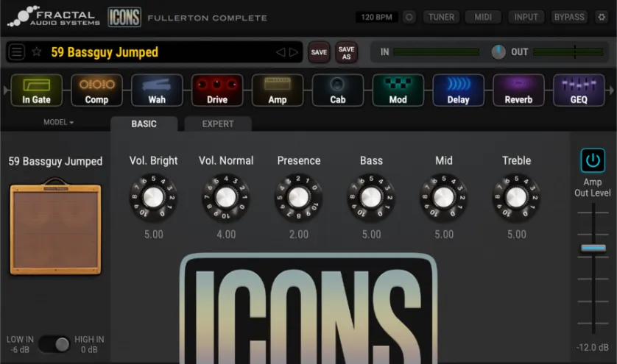Screen dimensions: 617x364
Task: Click the Amp Out Level fader handle
Action: point(593,248)
